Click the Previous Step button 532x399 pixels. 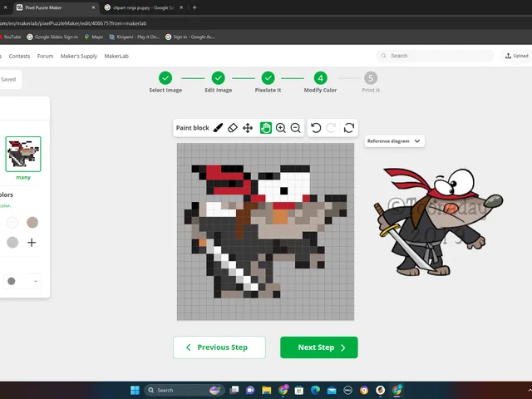[x=219, y=347]
